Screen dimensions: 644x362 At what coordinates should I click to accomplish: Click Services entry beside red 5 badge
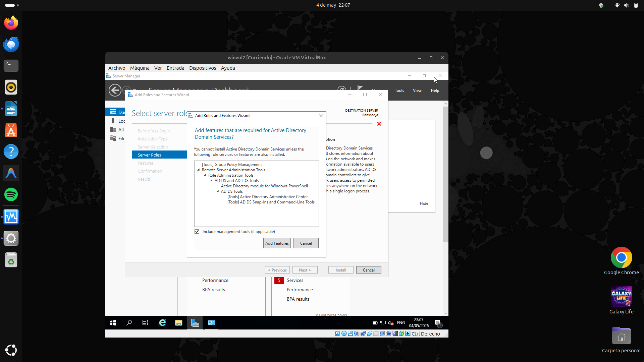point(295,281)
